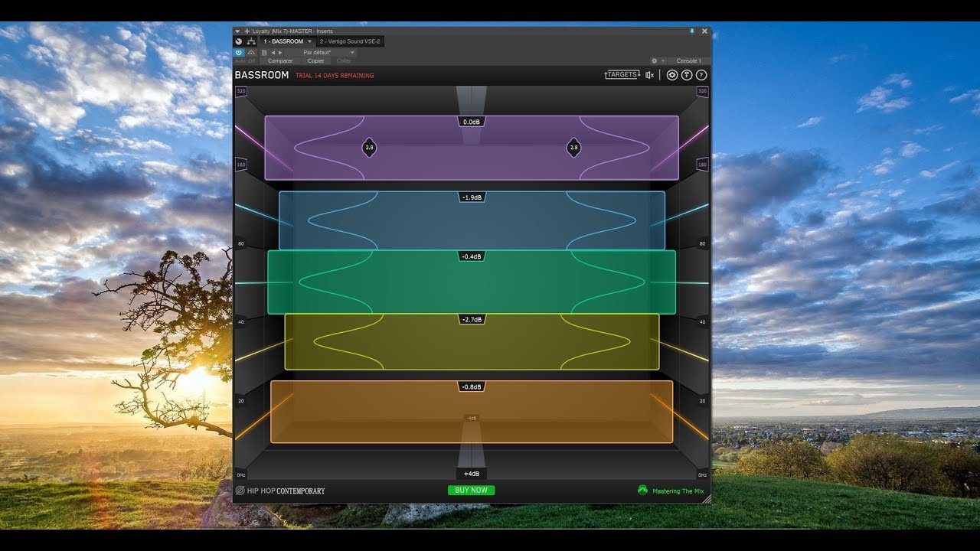
Task: Open the license key icon
Action: [x=687, y=75]
